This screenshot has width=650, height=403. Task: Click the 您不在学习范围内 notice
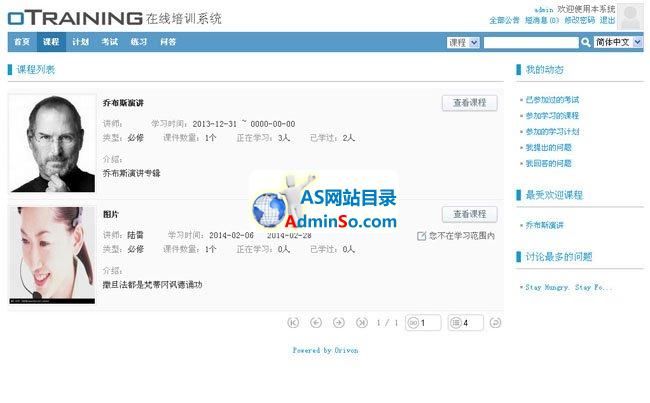point(456,236)
